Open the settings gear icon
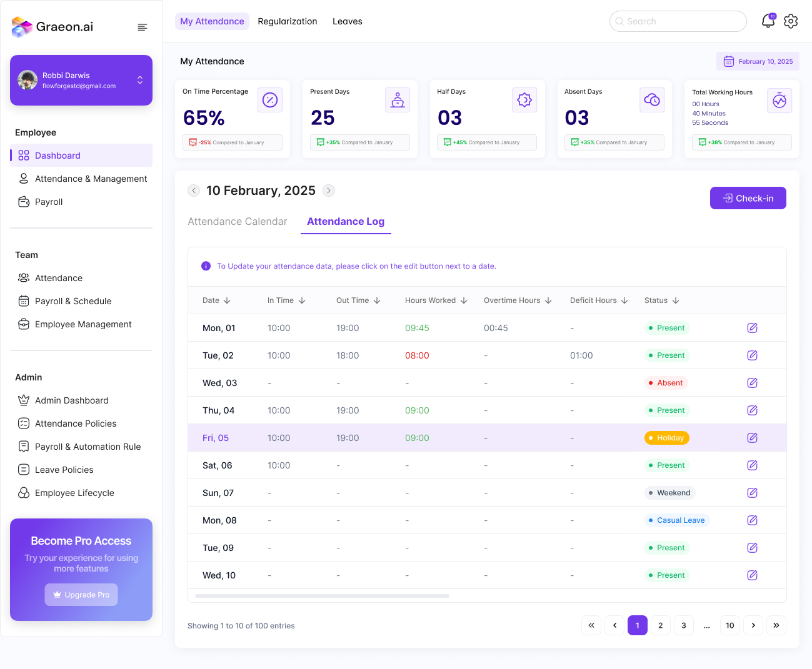This screenshot has height=669, width=812. coord(791,21)
